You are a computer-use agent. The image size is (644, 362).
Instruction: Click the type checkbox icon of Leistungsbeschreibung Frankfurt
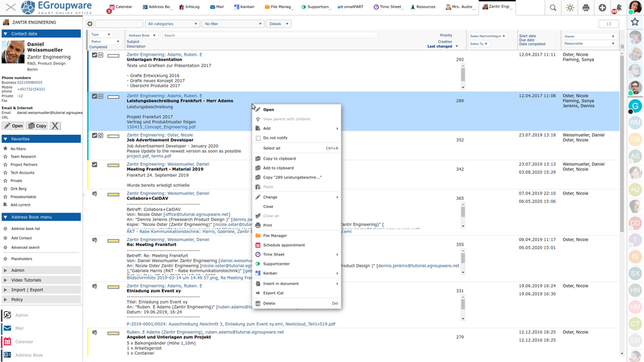[x=95, y=96]
